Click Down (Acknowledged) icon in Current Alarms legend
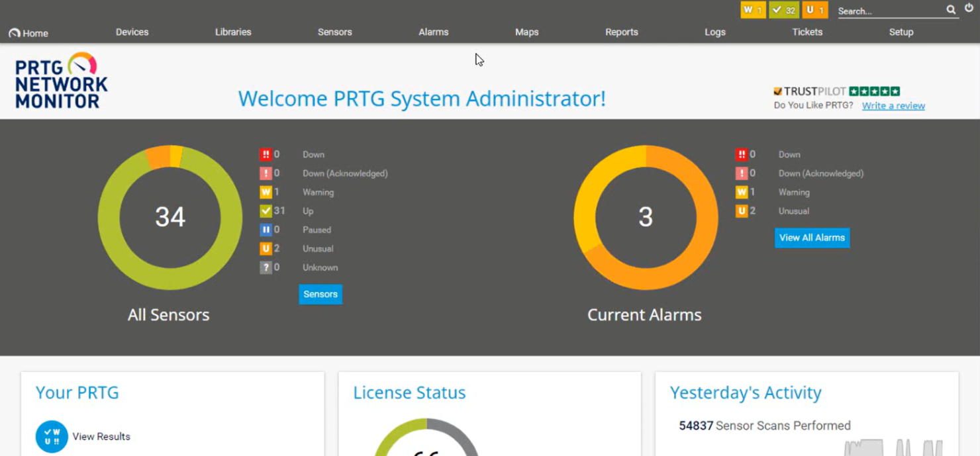The height and width of the screenshot is (456, 980). (x=742, y=173)
